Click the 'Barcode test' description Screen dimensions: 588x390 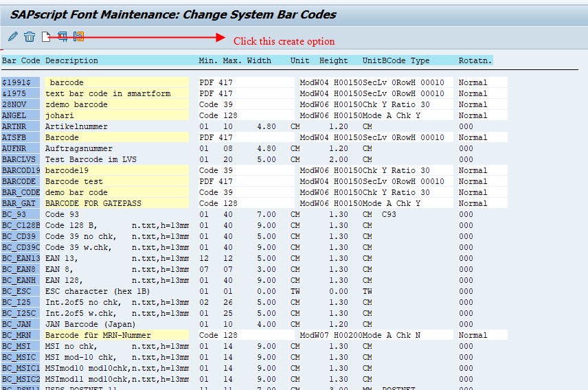[117, 181]
